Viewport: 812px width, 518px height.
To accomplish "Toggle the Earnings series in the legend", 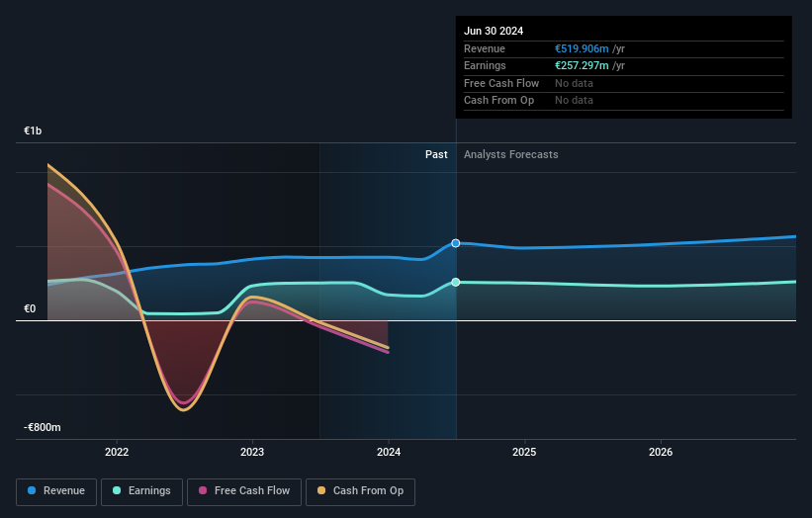I will click(x=141, y=491).
